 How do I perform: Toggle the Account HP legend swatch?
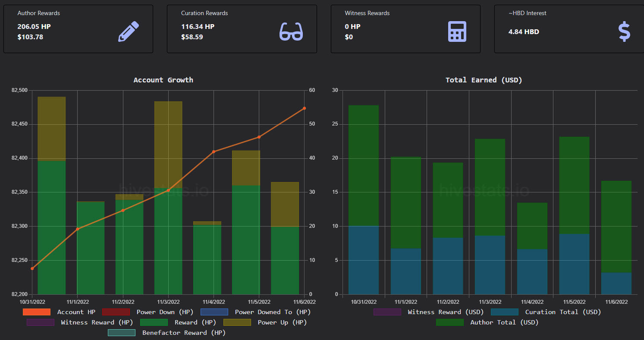(36, 312)
